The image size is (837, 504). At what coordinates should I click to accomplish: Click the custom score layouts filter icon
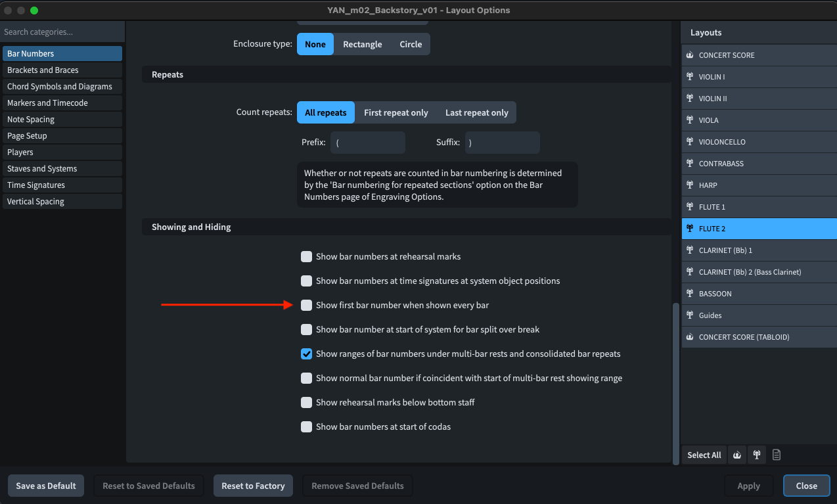tap(777, 455)
